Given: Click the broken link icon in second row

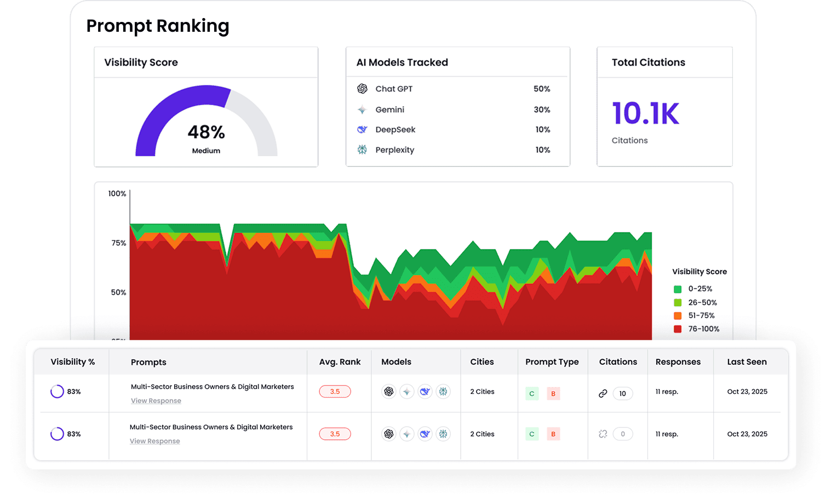Looking at the screenshot, I should point(603,434).
